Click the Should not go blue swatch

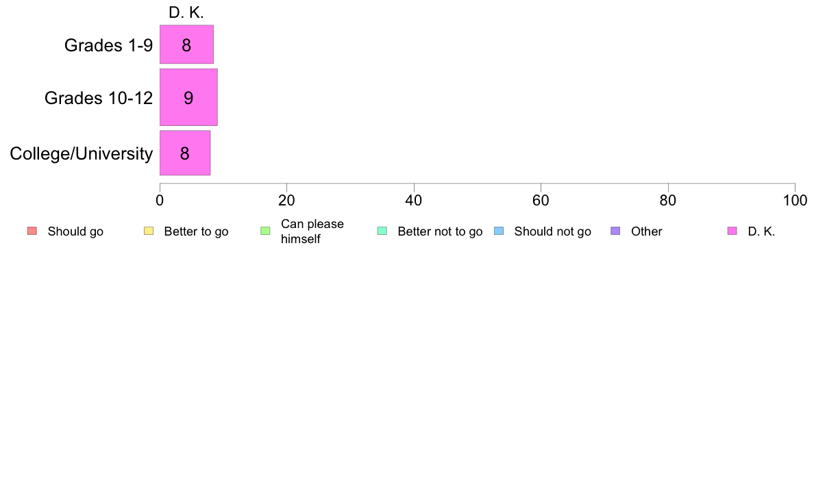click(x=499, y=231)
